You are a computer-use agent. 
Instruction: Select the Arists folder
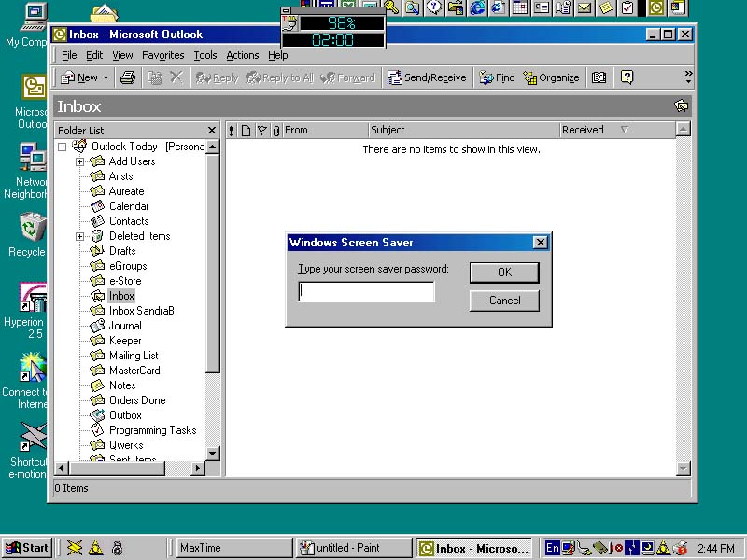[121, 176]
